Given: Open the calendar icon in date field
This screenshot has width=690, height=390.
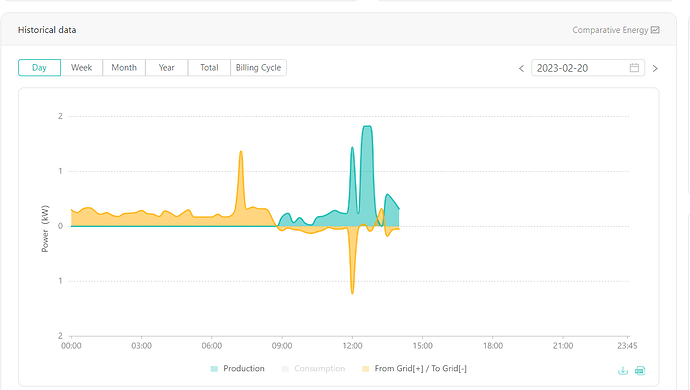Looking at the screenshot, I should pos(634,68).
